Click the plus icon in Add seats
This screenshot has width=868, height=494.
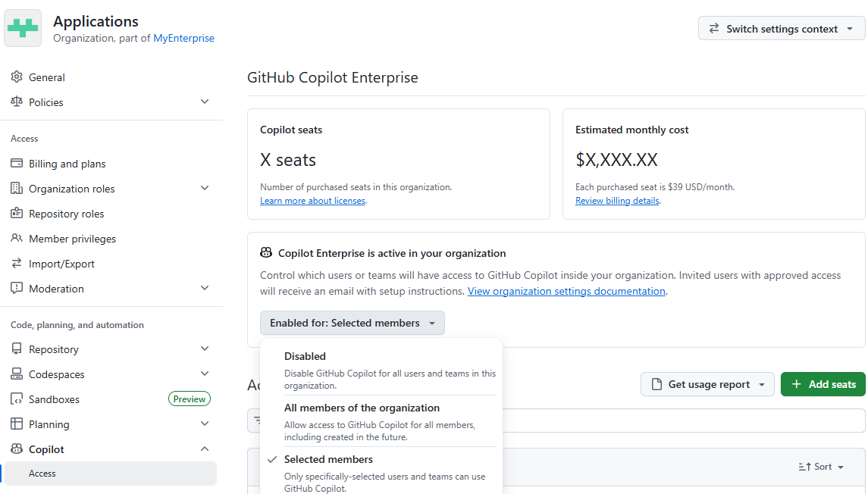pos(797,384)
